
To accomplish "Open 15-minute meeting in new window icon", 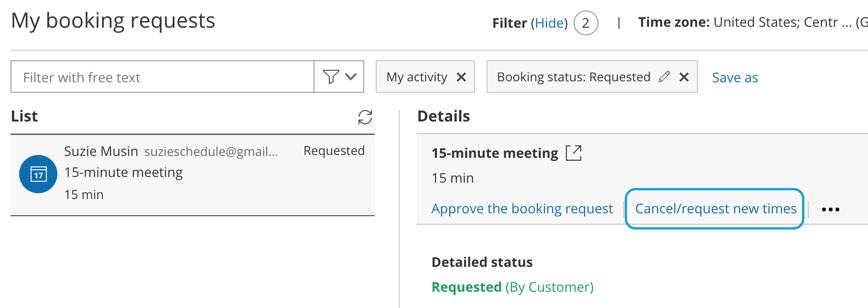I will coord(574,153).
